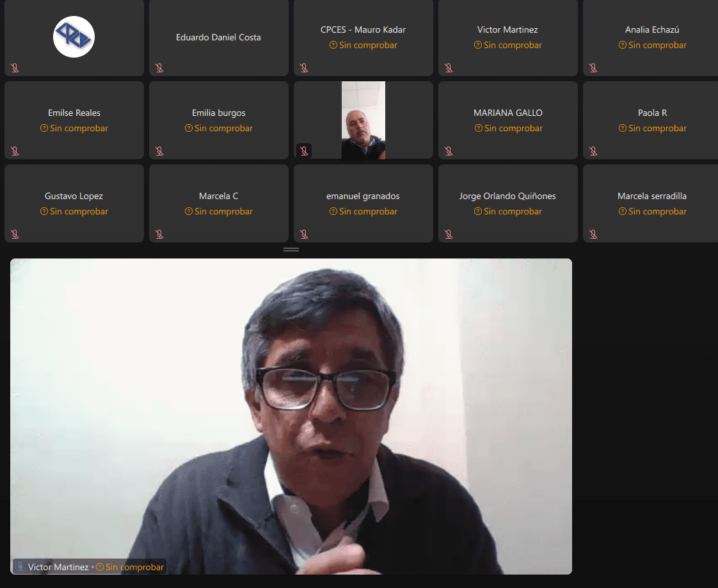Select the Emilia burgos participant name
This screenshot has height=588, width=718.
click(x=218, y=113)
